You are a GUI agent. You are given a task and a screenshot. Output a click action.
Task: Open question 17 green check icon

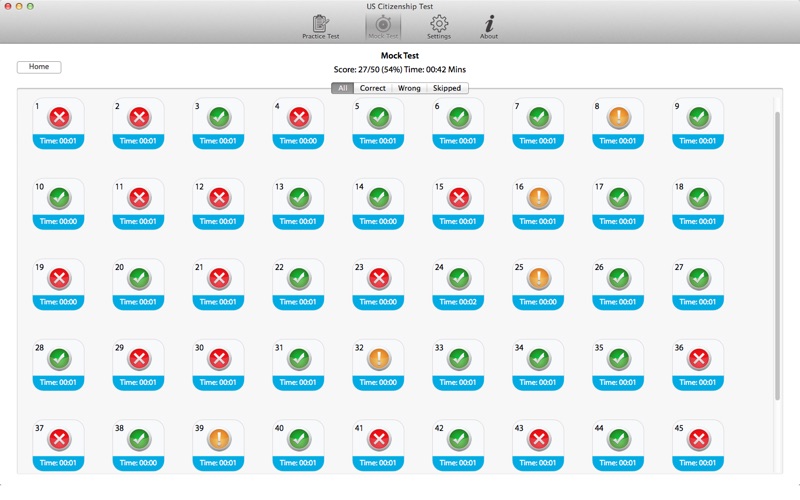pyautogui.click(x=619, y=198)
